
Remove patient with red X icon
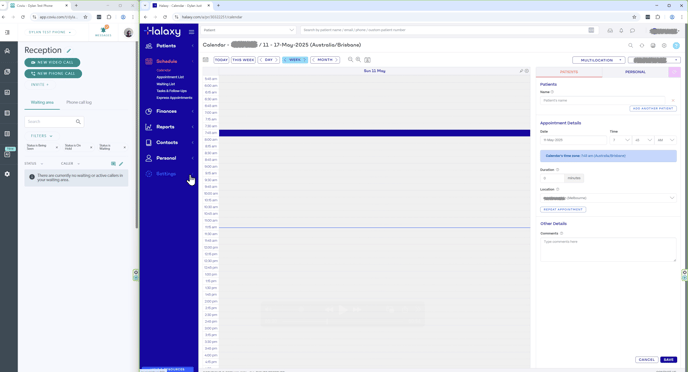673,100
